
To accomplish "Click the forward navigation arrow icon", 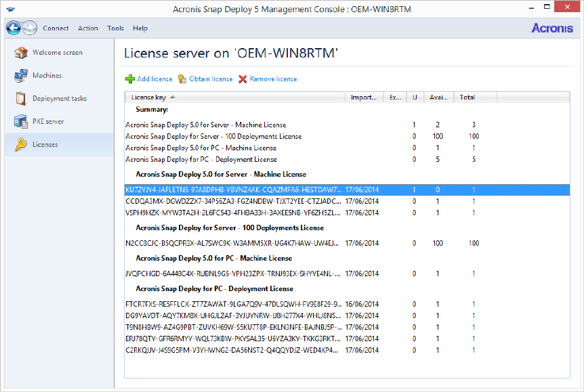I will [30, 28].
